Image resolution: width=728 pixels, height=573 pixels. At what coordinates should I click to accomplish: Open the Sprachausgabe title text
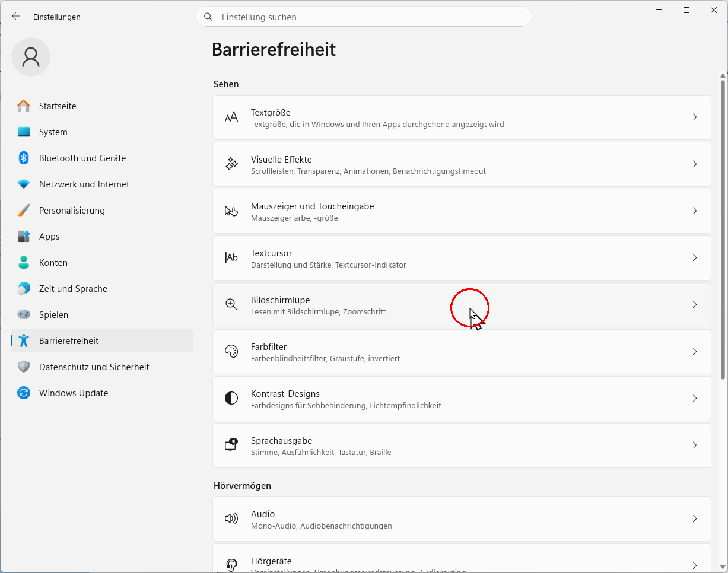281,441
